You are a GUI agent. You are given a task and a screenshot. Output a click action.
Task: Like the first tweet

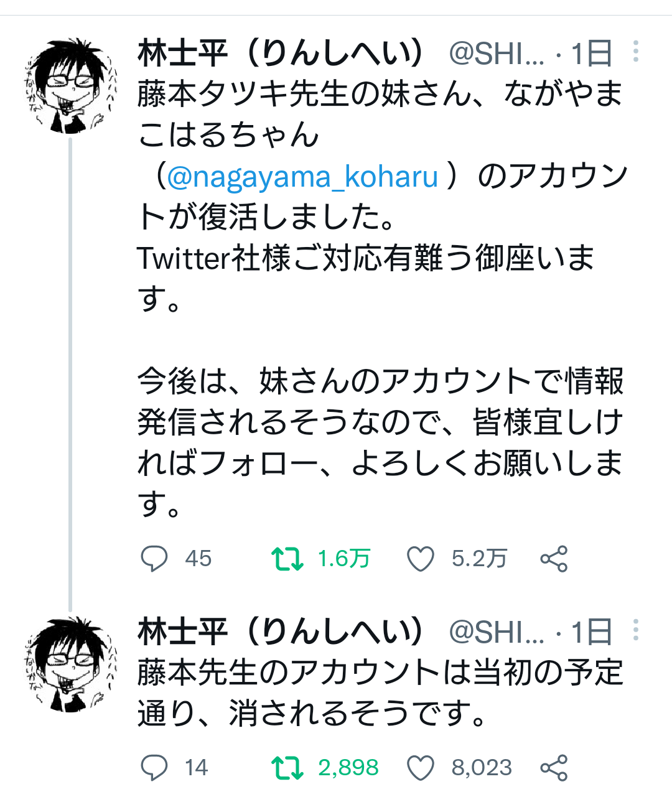[420, 558]
